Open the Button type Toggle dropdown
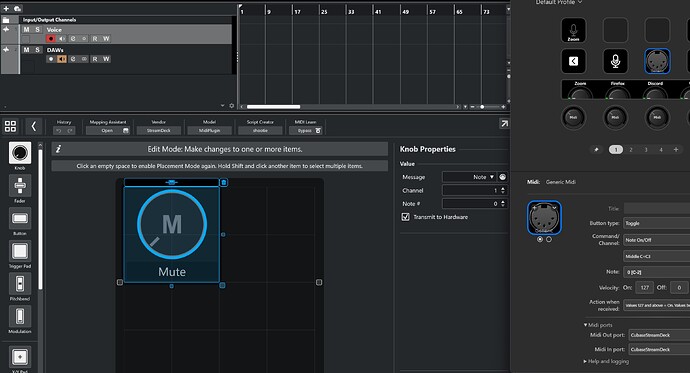Screen dimensions: 690x373 [x=657, y=223]
